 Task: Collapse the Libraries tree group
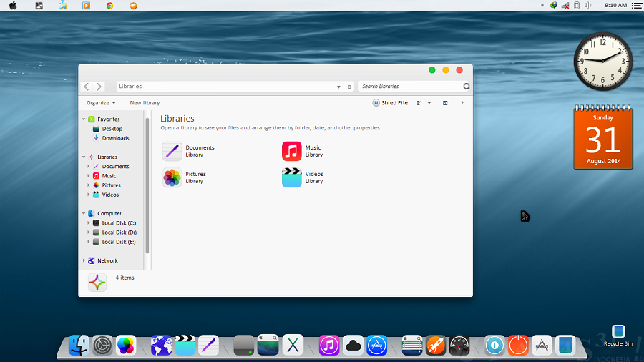[x=84, y=157]
